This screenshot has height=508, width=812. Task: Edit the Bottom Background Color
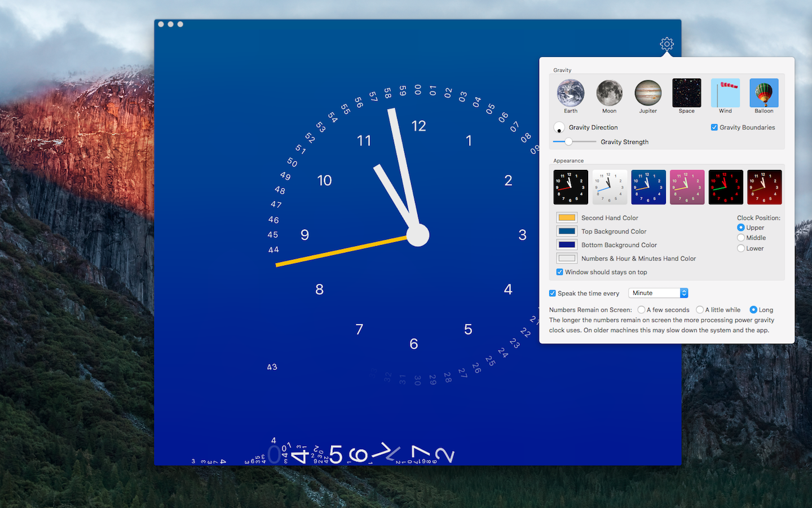567,244
